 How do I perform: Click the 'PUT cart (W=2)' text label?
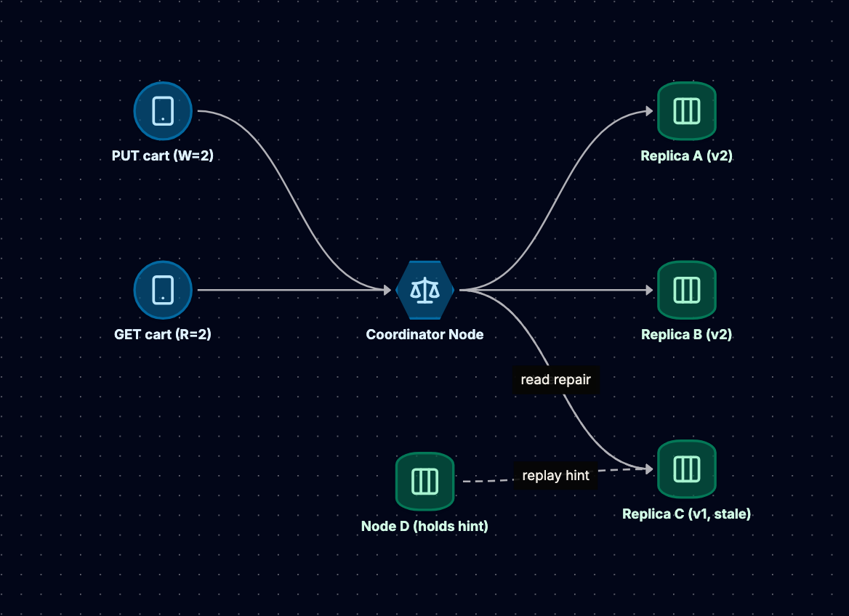tap(162, 156)
